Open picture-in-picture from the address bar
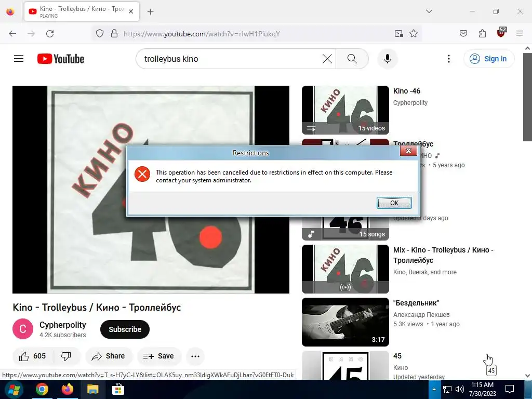532x399 pixels. coord(398,34)
